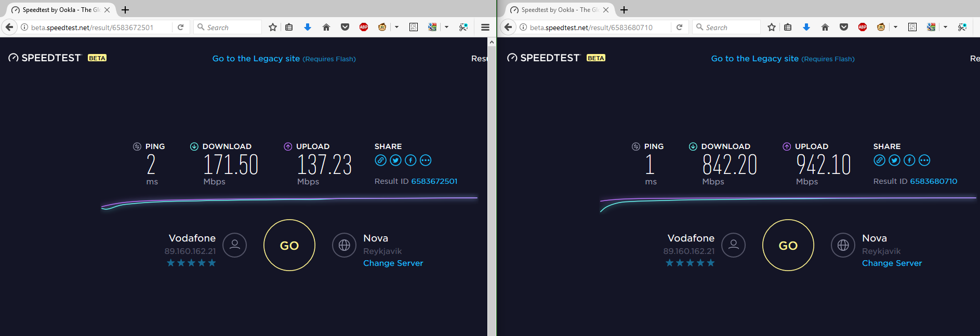This screenshot has width=980, height=336.
Task: Show bookmarks list icon in right window
Action: tap(788, 27)
